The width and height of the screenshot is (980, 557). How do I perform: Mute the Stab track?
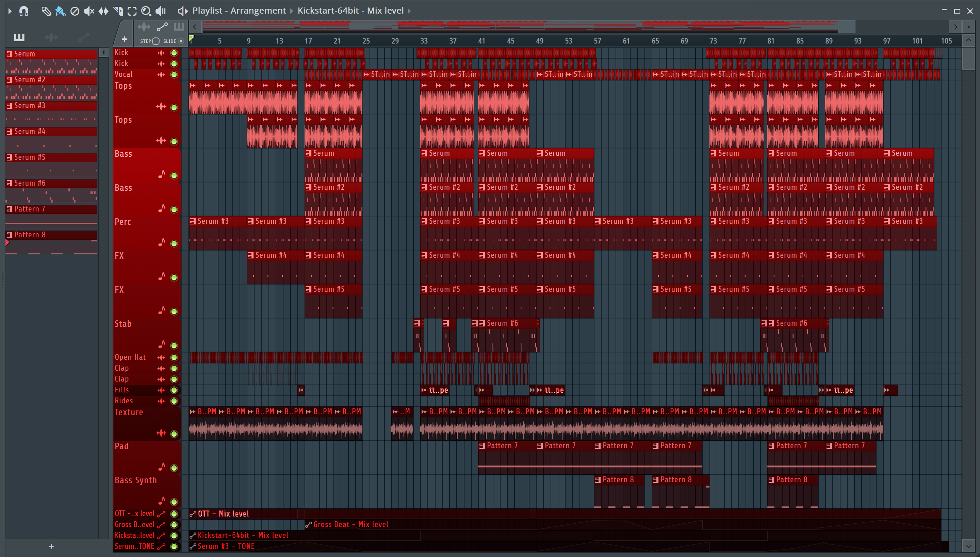pyautogui.click(x=174, y=346)
